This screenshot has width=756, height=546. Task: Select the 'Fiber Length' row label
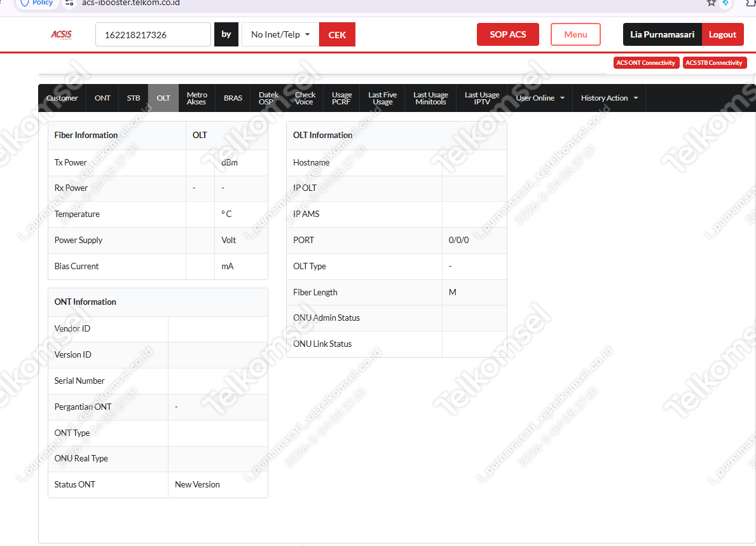(315, 292)
